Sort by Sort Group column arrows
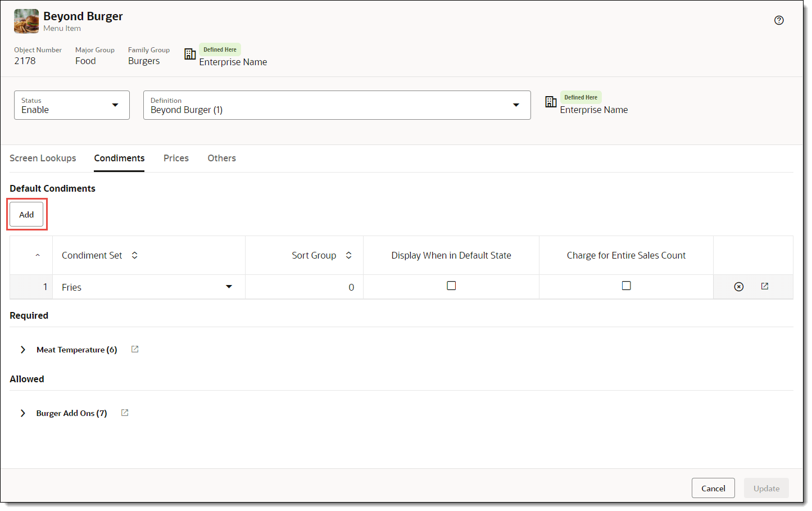Viewport: 812px width, 511px height. click(349, 255)
